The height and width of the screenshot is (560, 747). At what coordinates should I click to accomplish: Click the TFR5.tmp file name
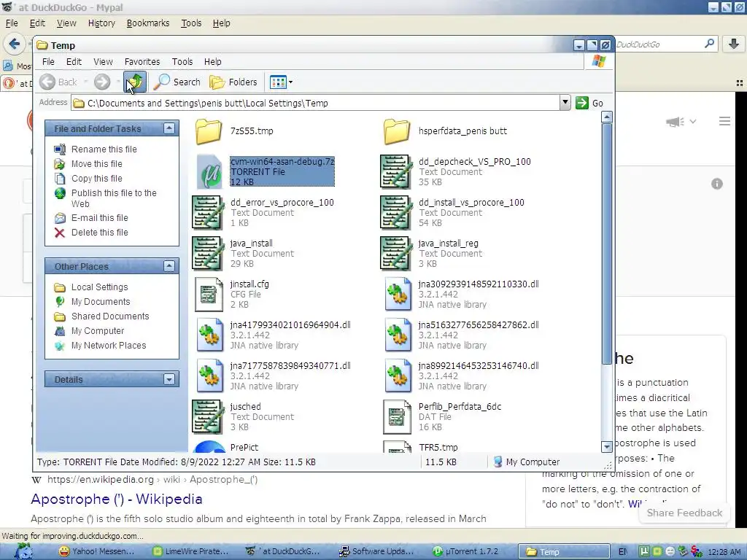pyautogui.click(x=438, y=447)
